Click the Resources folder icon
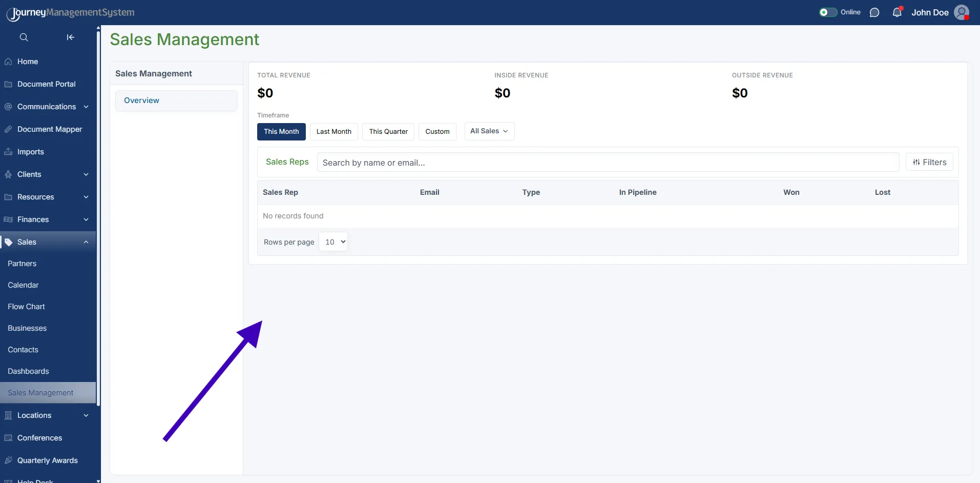The height and width of the screenshot is (483, 980). pos(8,197)
